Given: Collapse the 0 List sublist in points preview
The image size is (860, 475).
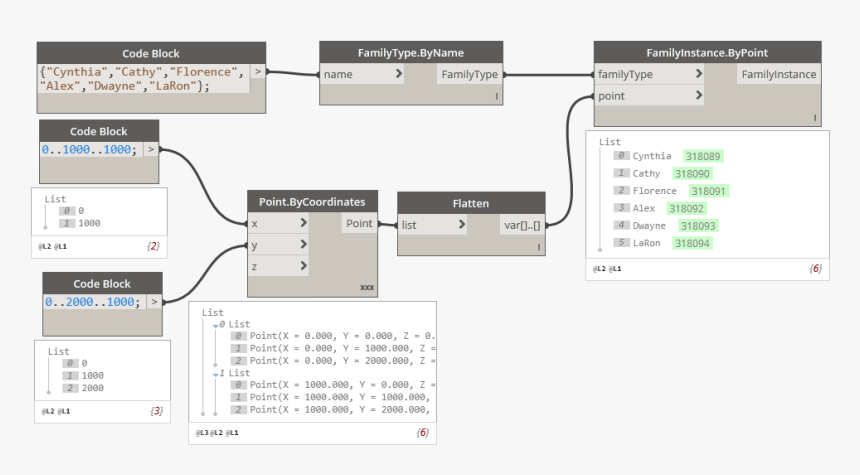Looking at the screenshot, I should point(216,326).
